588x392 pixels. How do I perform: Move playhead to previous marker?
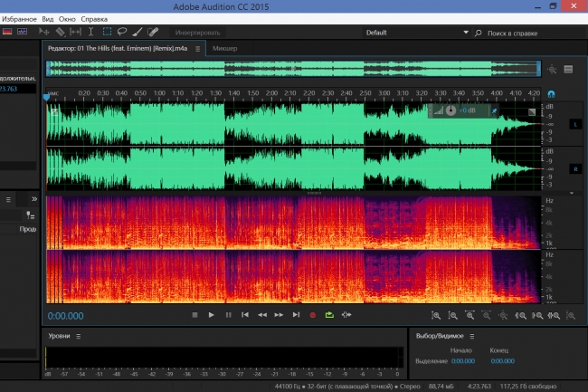coord(245,315)
